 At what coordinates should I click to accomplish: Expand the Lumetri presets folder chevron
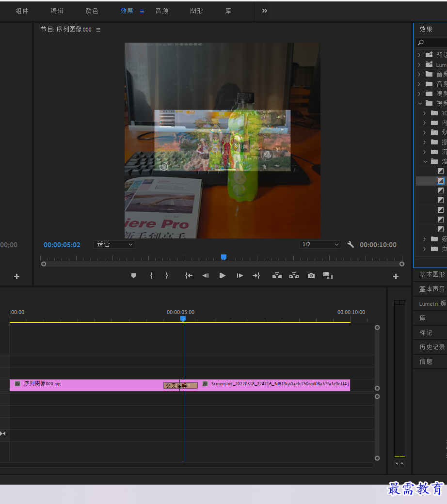419,64
